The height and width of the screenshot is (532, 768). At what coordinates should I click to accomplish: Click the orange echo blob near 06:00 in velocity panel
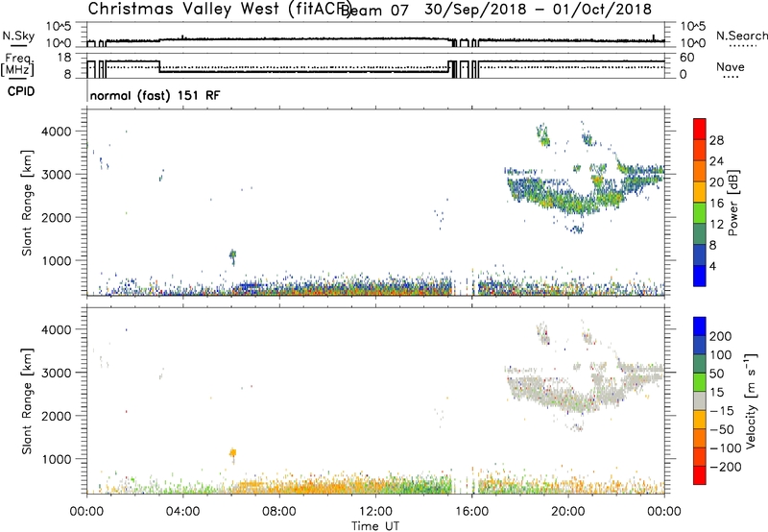232,452
